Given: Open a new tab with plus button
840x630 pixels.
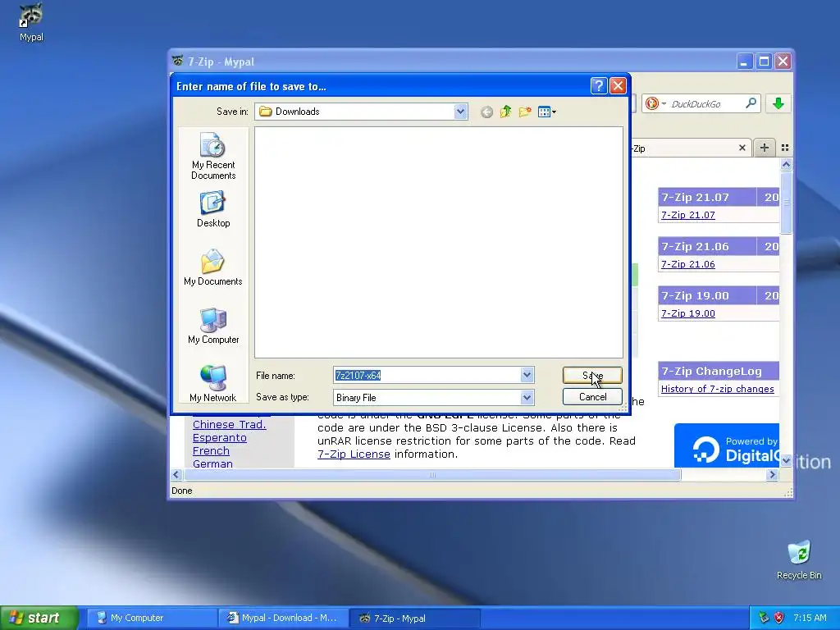Looking at the screenshot, I should 765,148.
